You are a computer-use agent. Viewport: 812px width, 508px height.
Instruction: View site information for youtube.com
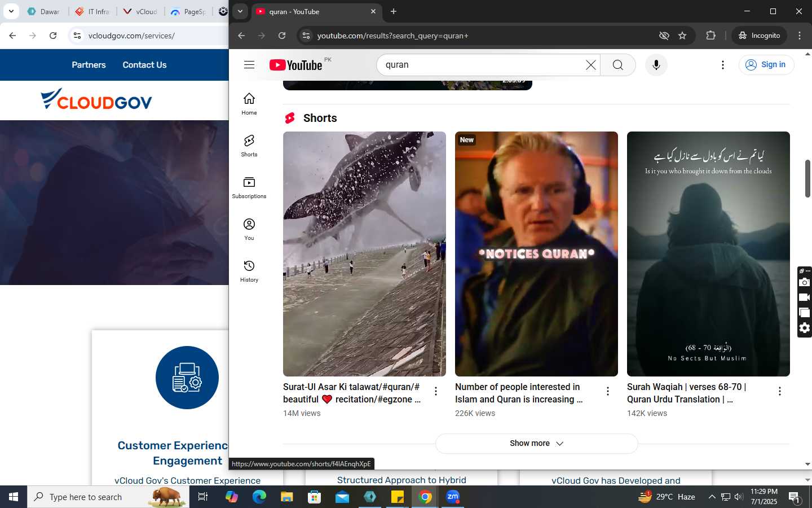pos(306,36)
